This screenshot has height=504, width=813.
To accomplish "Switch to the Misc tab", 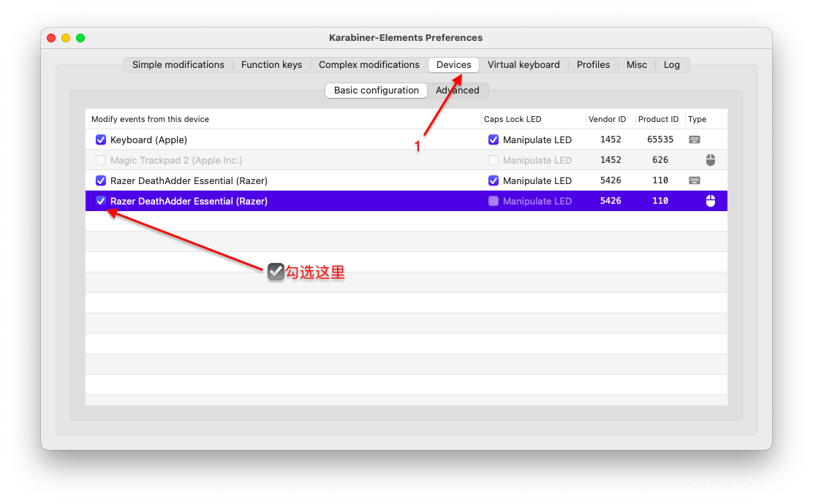I will tap(636, 65).
